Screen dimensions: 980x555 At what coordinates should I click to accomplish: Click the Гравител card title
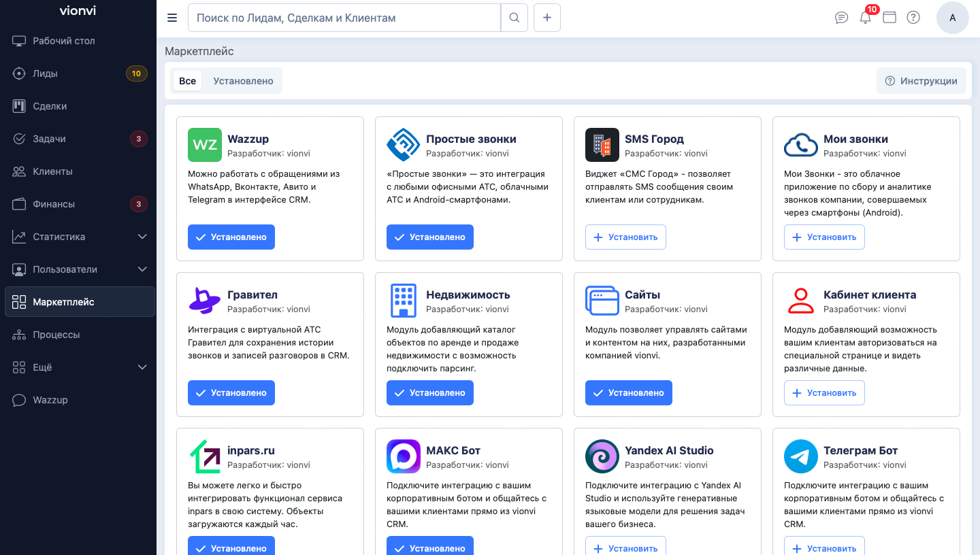[252, 295]
